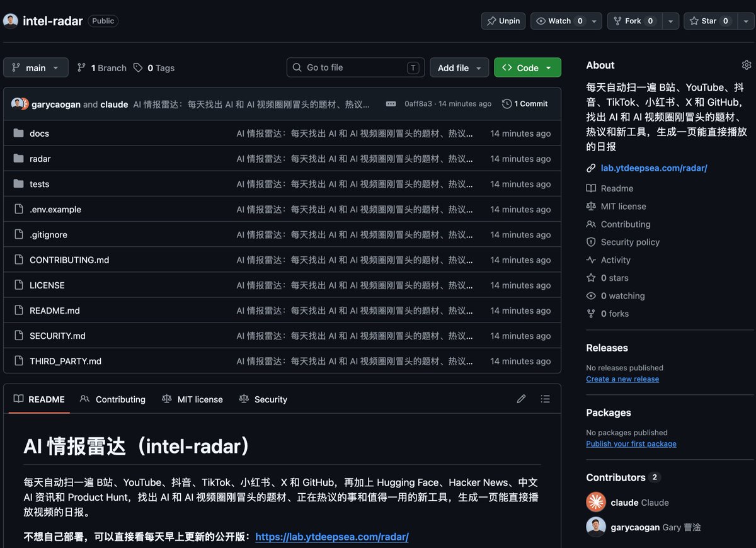Click the link icon beside lab.ytdeepsea.com
Screen dimensions: 756x548
(591, 168)
